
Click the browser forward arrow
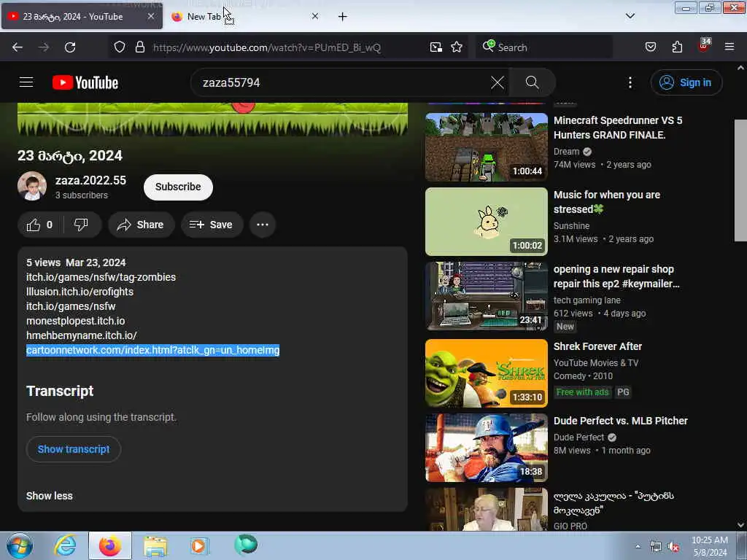point(43,47)
